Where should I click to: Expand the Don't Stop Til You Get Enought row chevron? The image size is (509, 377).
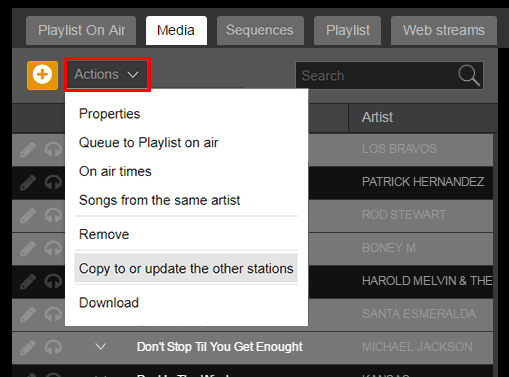101,347
